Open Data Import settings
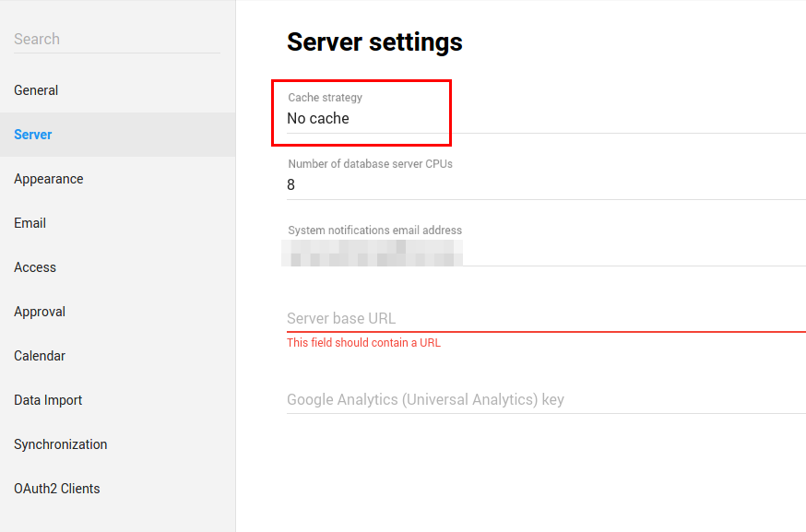This screenshot has width=806, height=532. 48,400
